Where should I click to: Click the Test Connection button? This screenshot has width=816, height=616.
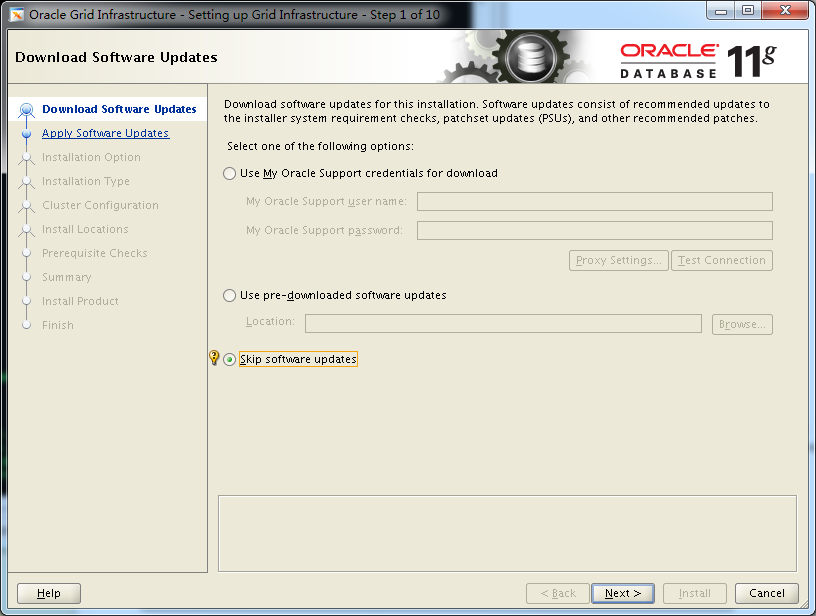click(722, 260)
